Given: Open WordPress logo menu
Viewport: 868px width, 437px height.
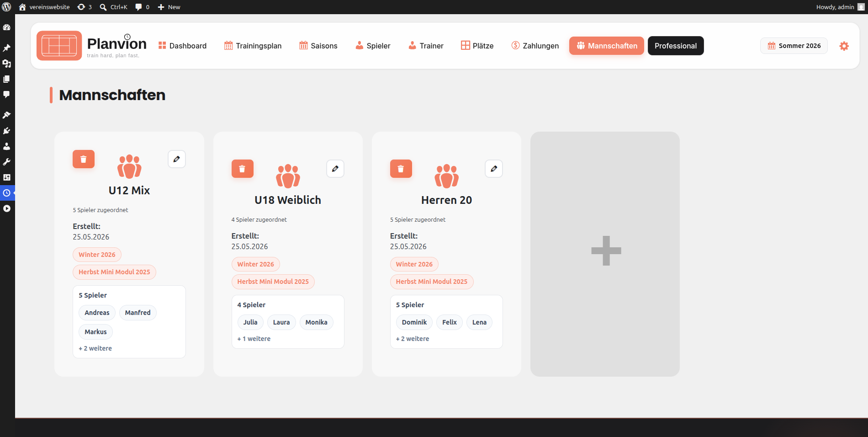Looking at the screenshot, I should pos(6,7).
